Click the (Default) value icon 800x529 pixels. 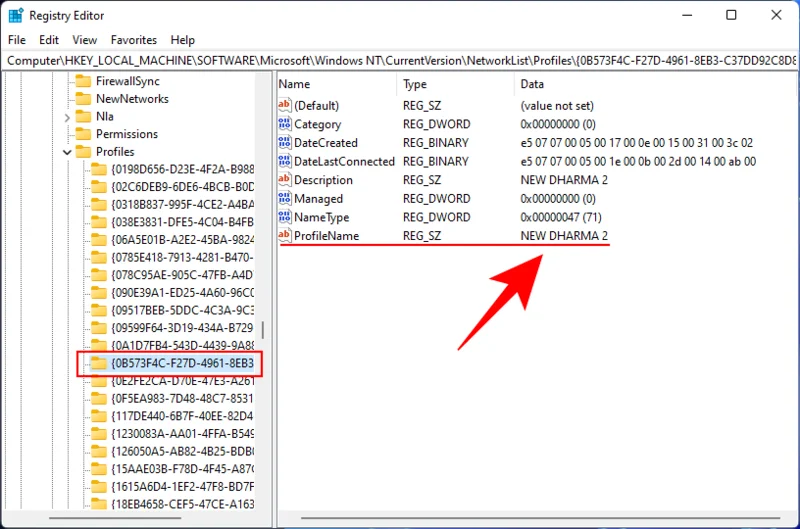(x=285, y=105)
